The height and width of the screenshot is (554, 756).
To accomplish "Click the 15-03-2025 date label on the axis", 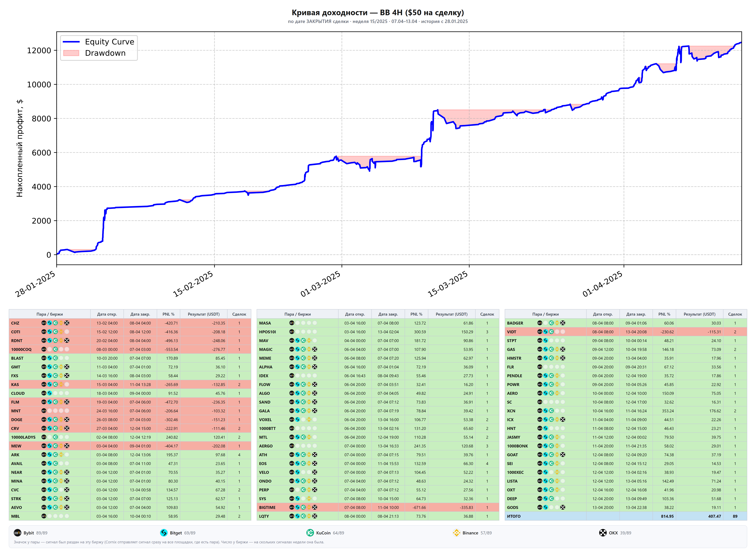I will click(448, 284).
